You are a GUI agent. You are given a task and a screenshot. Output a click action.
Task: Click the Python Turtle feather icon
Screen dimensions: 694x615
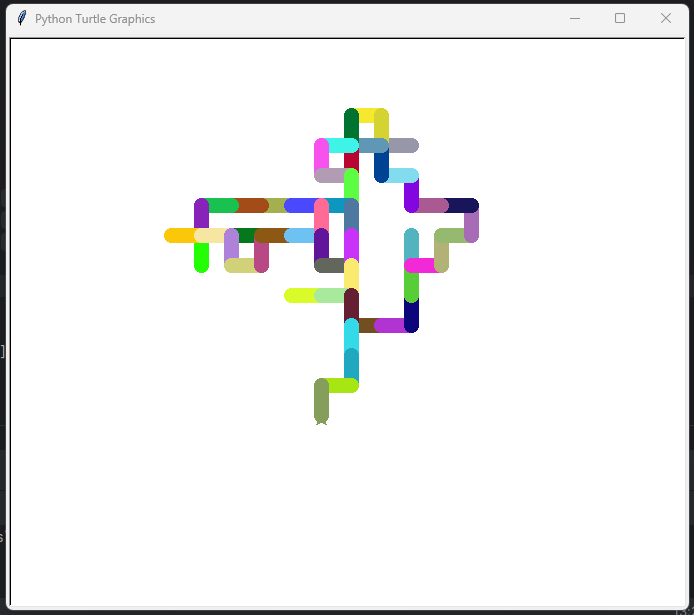tap(21, 18)
